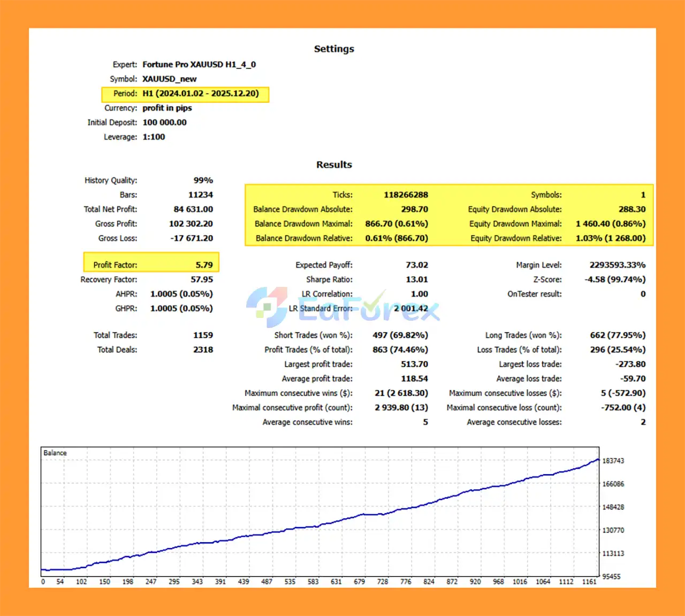Click the 183743 axis label on chart
685x616 pixels.
click(613, 461)
